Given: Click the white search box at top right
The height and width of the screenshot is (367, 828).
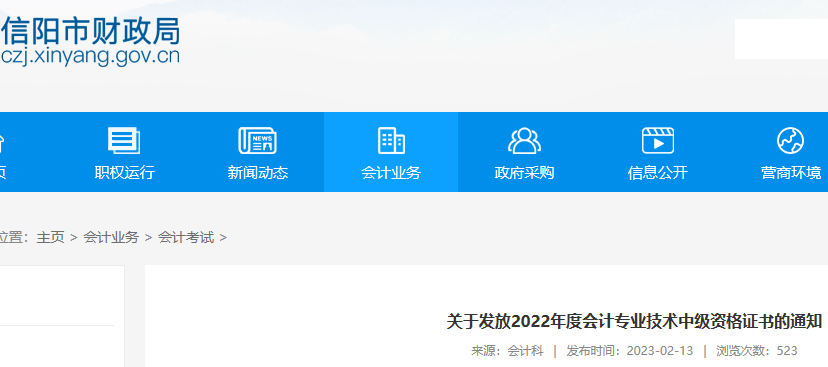Looking at the screenshot, I should [781, 39].
